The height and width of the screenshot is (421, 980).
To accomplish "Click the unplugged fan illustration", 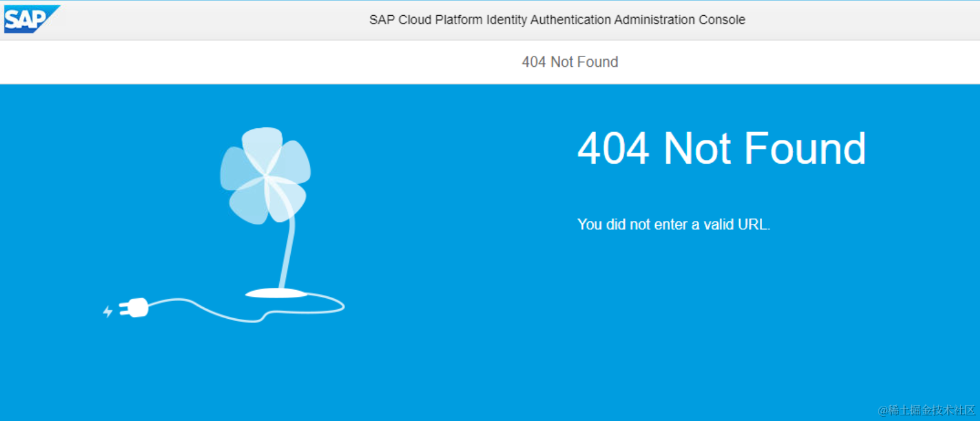I will click(x=224, y=224).
